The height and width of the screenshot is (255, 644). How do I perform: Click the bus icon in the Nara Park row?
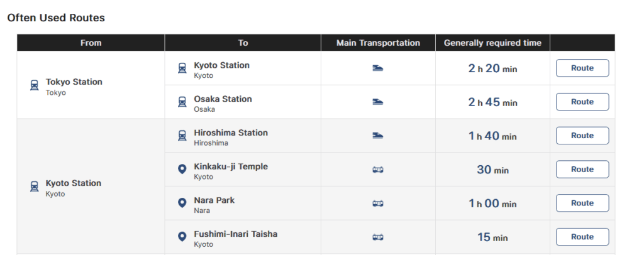click(378, 203)
